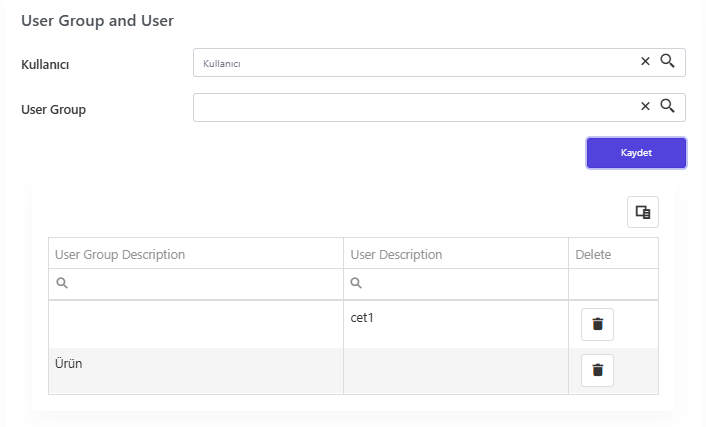
Task: Click User Group Description filter box
Action: (x=196, y=284)
